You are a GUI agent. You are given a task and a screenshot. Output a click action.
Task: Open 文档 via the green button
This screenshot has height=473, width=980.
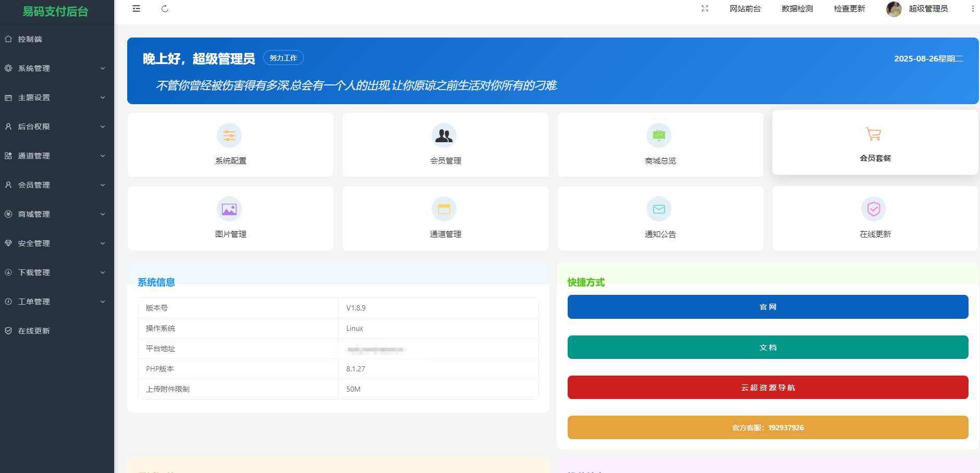tap(768, 347)
